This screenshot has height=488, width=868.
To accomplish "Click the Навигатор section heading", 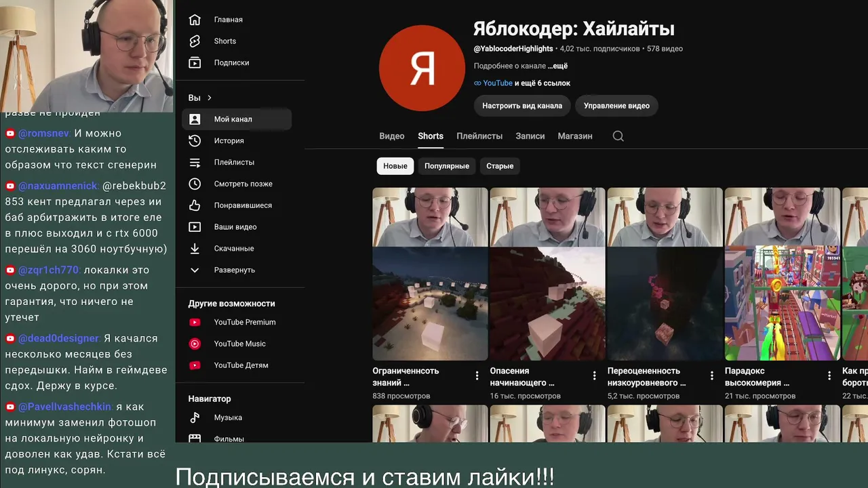I will 210,399.
